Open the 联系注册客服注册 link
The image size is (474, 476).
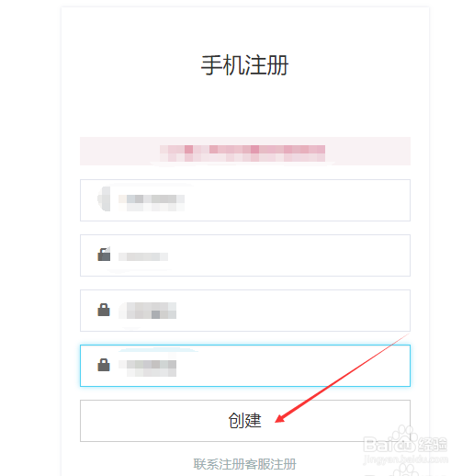tap(244, 464)
